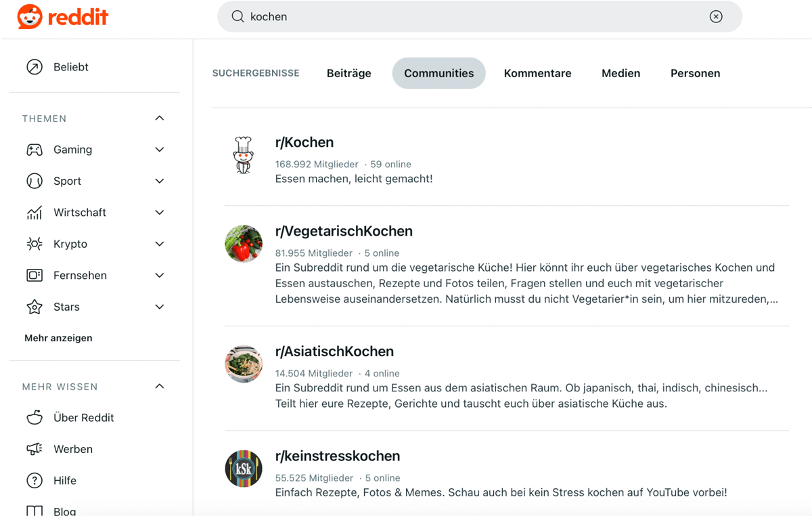Switch to the Personen tab
This screenshot has height=516, width=812.
695,73
